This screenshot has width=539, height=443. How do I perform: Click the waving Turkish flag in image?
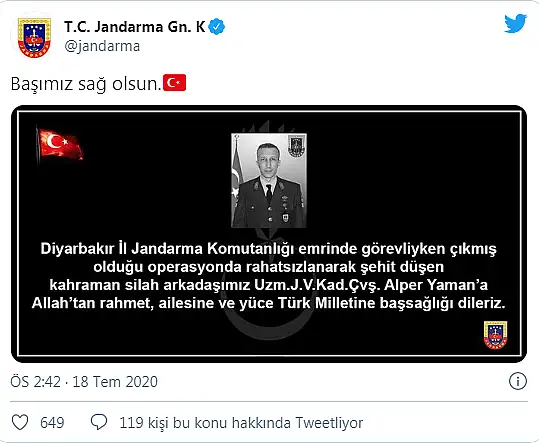coord(59,144)
